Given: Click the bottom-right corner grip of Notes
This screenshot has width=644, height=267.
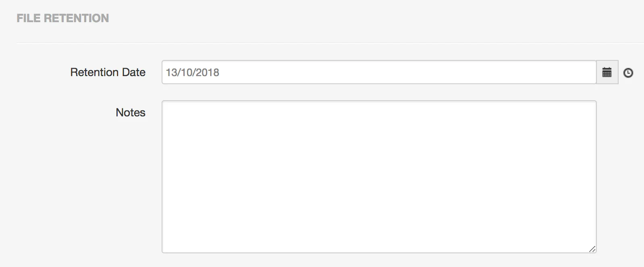Looking at the screenshot, I should click(x=593, y=249).
